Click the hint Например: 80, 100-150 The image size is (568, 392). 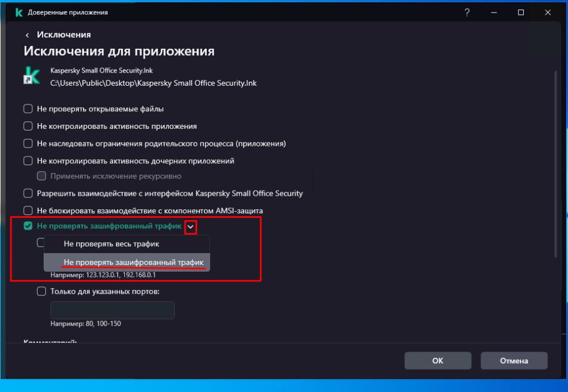[x=86, y=323]
